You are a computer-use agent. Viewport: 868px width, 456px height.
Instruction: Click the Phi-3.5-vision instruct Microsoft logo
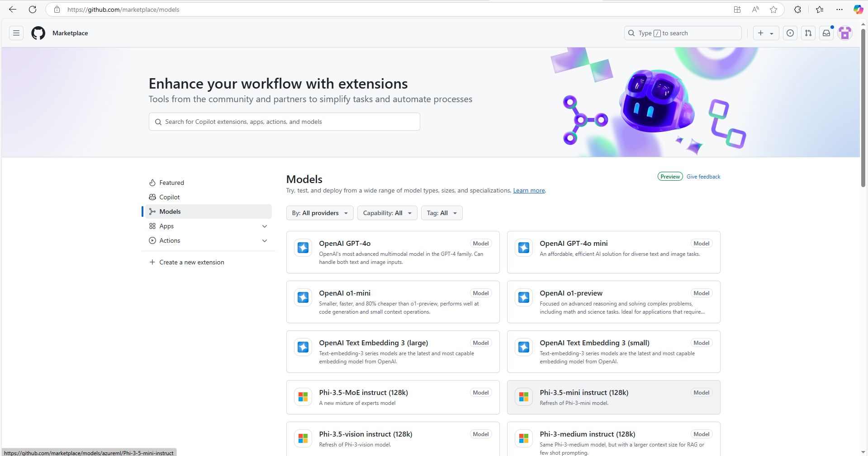click(x=303, y=438)
